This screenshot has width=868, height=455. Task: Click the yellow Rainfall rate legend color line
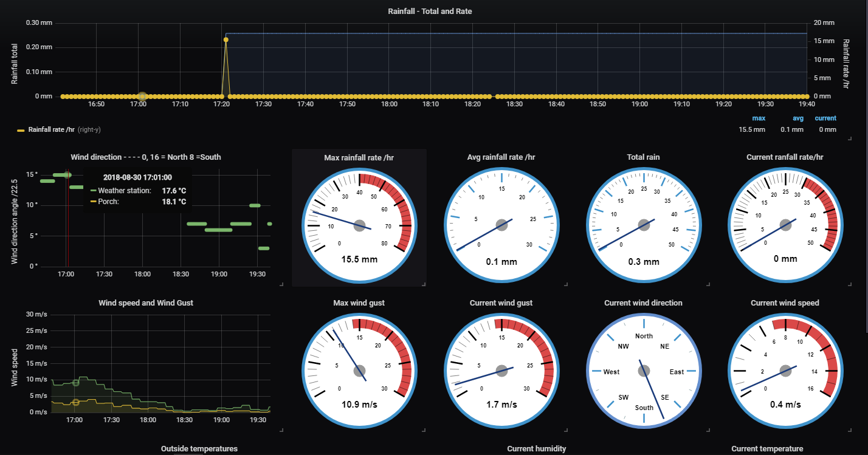point(21,130)
